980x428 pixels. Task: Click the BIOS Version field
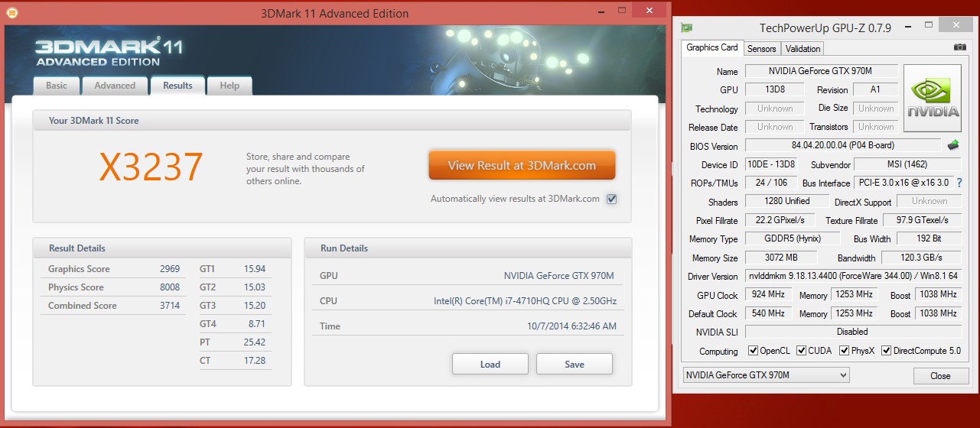(843, 145)
